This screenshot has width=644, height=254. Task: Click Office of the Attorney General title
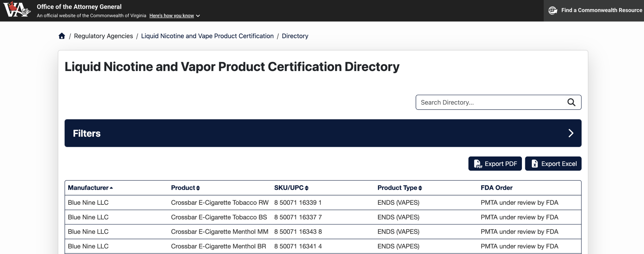[79, 7]
